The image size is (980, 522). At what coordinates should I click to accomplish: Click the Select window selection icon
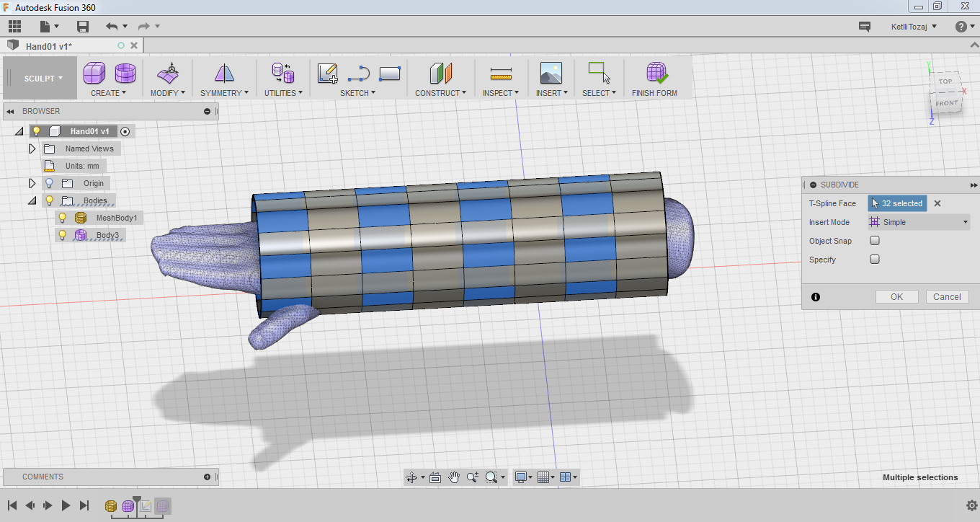tap(599, 73)
